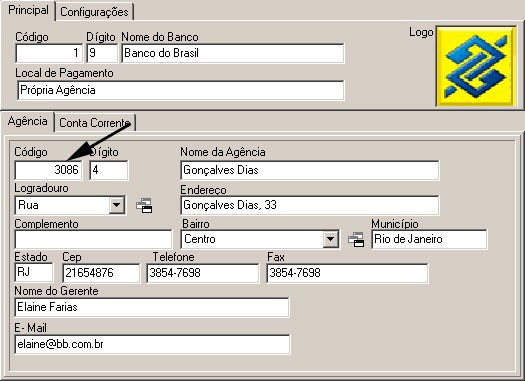This screenshot has width=525, height=381.
Task: Edit the Nome do Banco field
Action: [233, 53]
